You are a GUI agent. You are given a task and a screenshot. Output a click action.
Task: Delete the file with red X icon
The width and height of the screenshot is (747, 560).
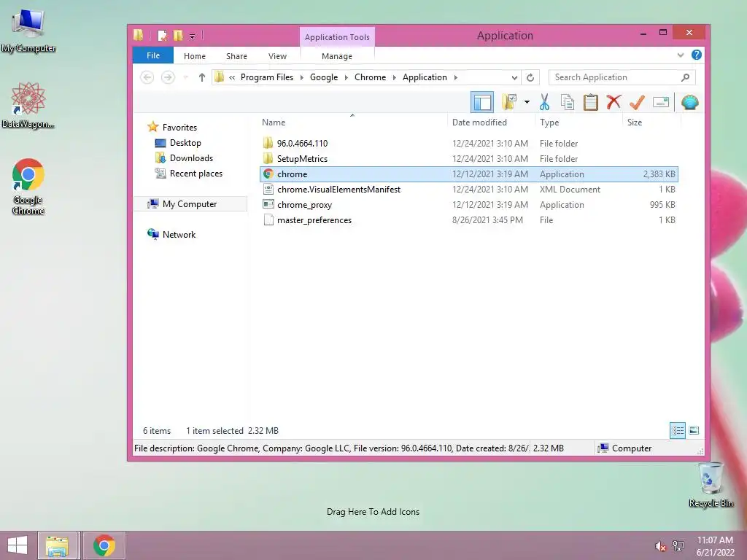click(614, 102)
